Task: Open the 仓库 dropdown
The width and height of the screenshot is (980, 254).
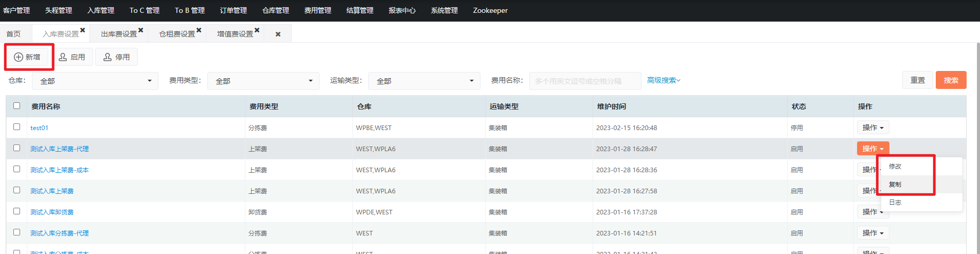Action: (x=95, y=81)
